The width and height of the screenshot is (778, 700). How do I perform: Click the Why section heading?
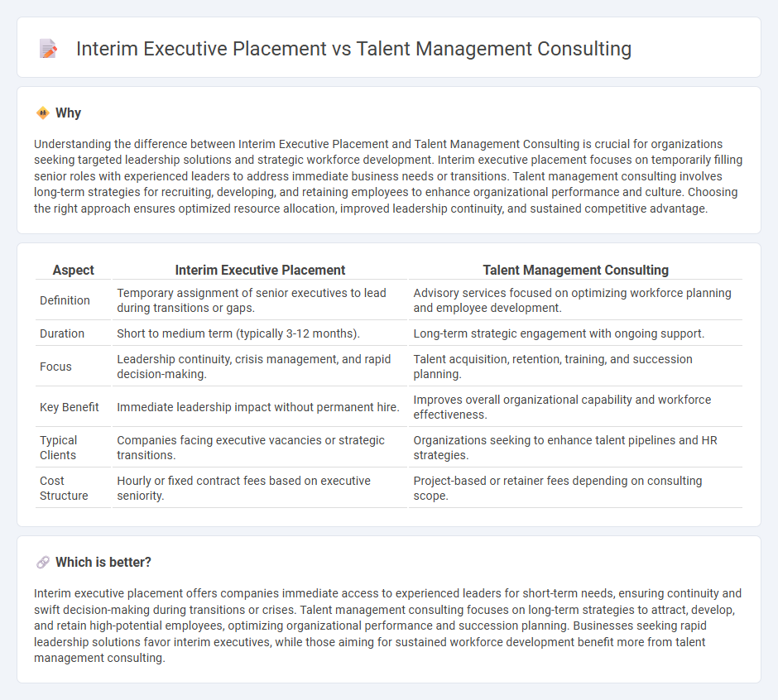[x=68, y=113]
